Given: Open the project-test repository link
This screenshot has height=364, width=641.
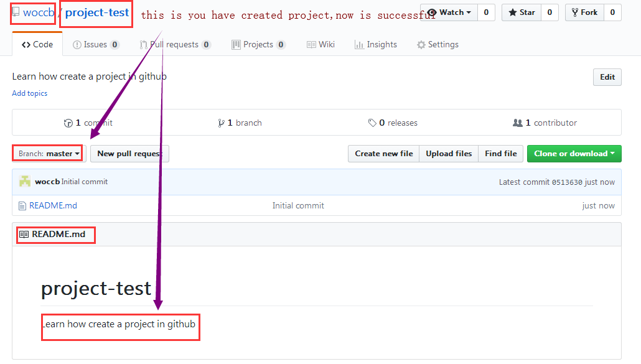Looking at the screenshot, I should click(97, 12).
